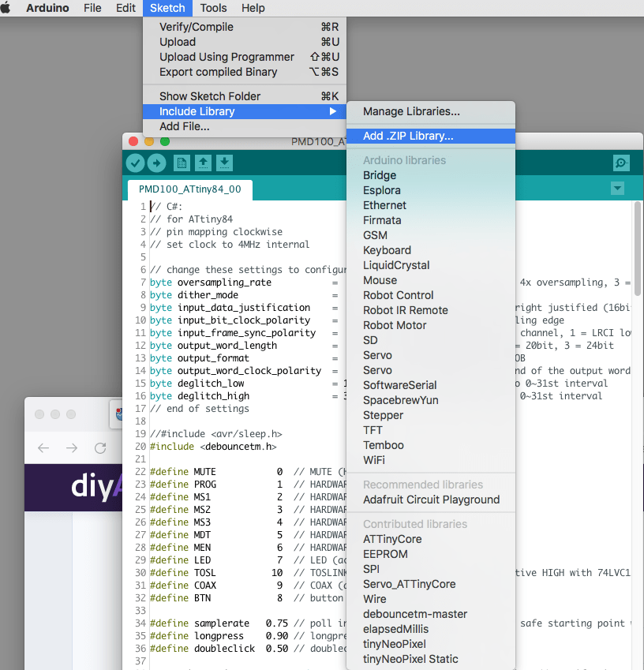
Task: Include the SpacebrewYun library
Action: (x=431, y=400)
